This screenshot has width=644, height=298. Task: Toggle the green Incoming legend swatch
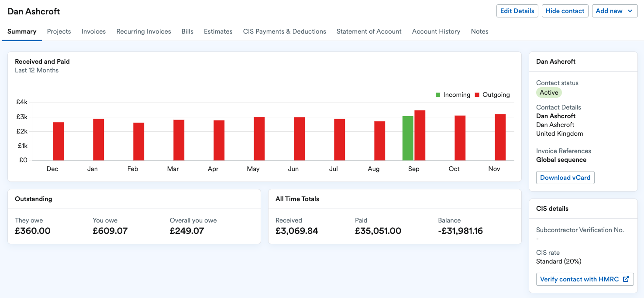point(438,95)
